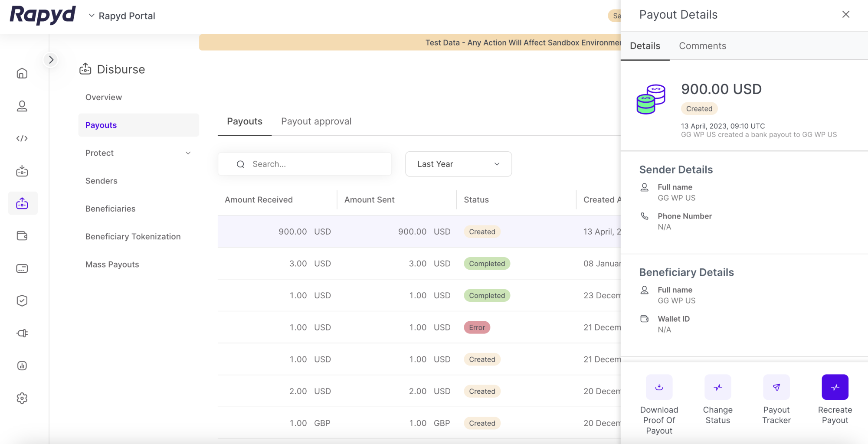The image size is (868, 444).
Task: Click the Wallet icon in left sidebar
Action: (x=22, y=236)
